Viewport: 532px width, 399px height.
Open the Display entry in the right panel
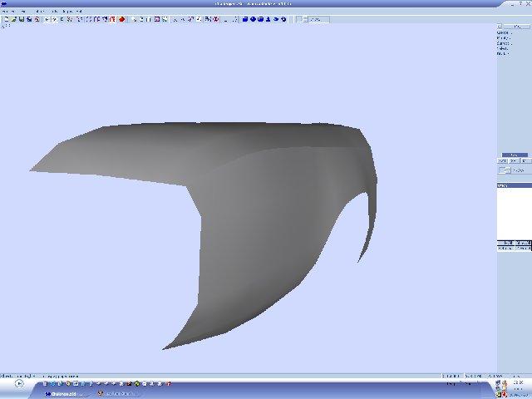503,53
